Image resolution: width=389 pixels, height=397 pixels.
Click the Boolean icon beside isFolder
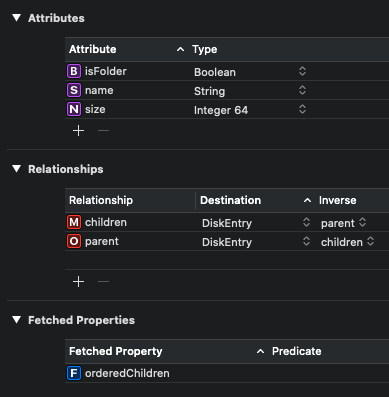click(x=74, y=71)
